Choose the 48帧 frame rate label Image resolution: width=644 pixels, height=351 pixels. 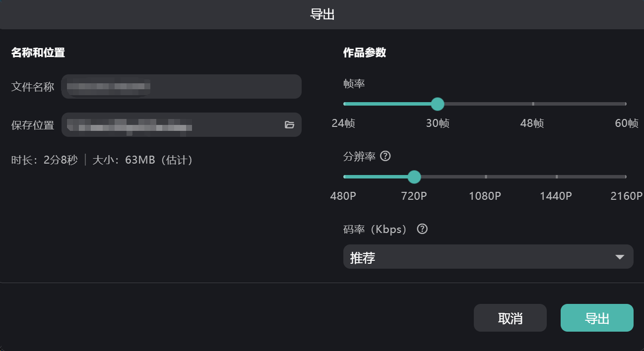[532, 123]
